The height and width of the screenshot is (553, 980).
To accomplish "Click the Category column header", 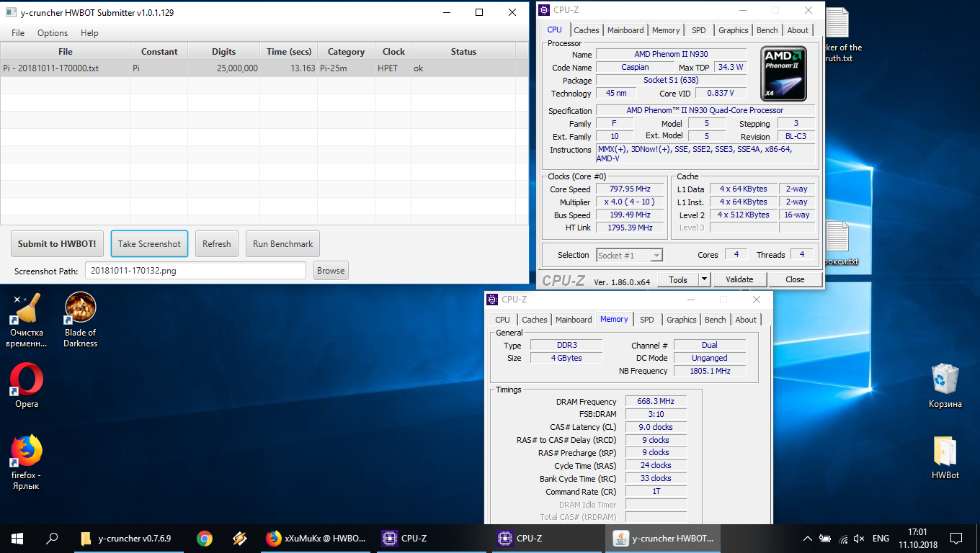I will point(346,52).
